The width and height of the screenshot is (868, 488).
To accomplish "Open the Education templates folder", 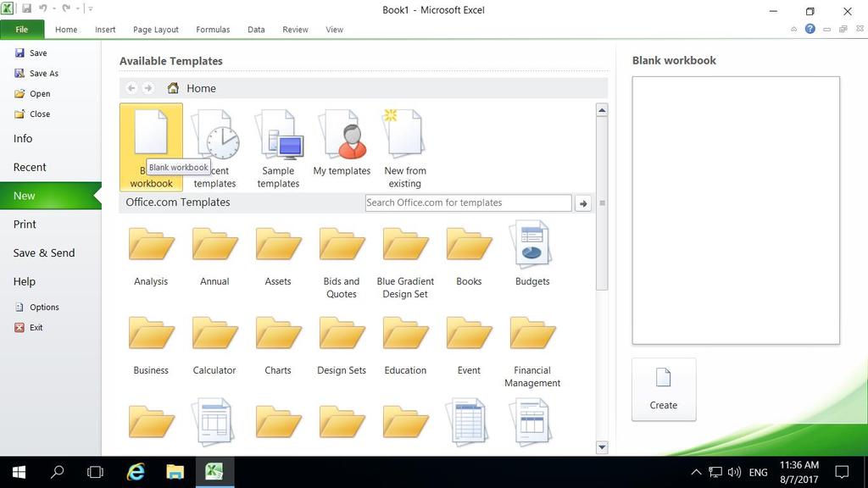I will (x=405, y=346).
